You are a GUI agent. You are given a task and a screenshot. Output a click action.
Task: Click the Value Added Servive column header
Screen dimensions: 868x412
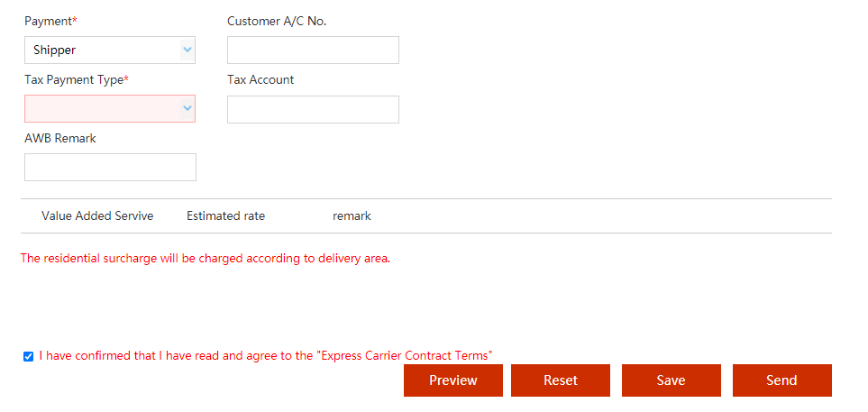[x=97, y=216]
